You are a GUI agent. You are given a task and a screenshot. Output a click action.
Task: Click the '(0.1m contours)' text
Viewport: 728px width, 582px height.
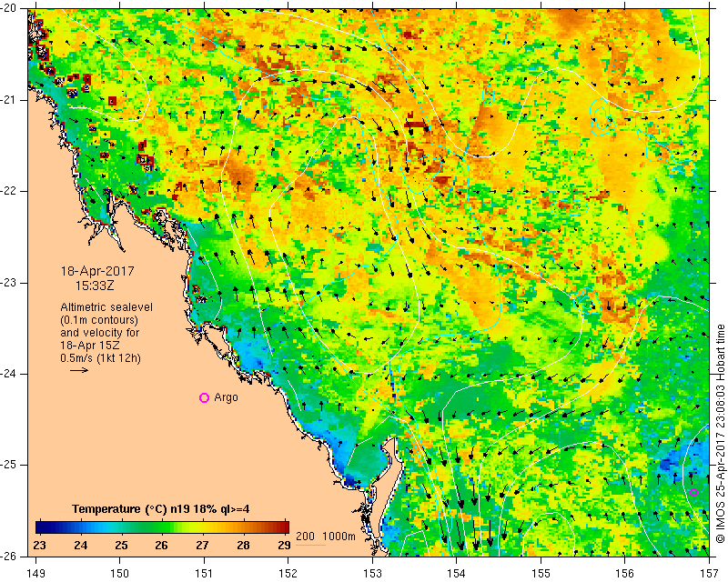[x=99, y=320]
